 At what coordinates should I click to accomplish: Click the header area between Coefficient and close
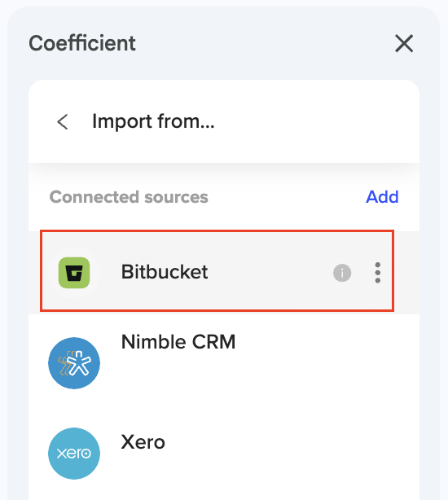[x=265, y=43]
